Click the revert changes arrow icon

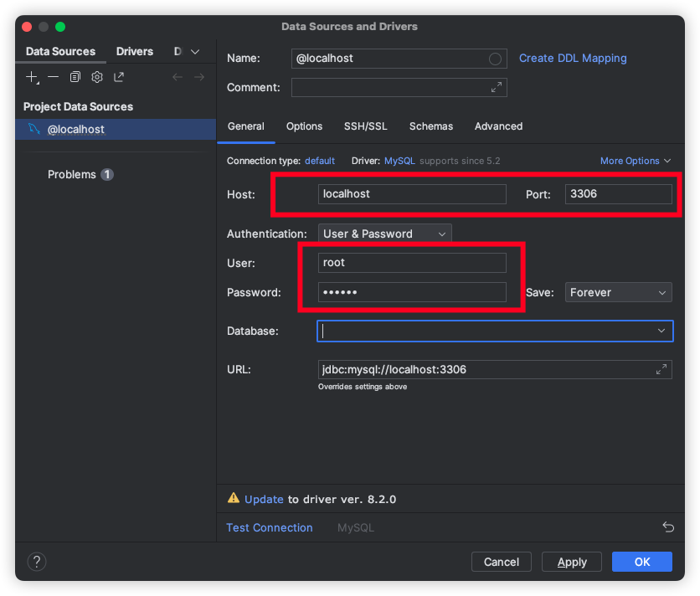click(x=668, y=527)
